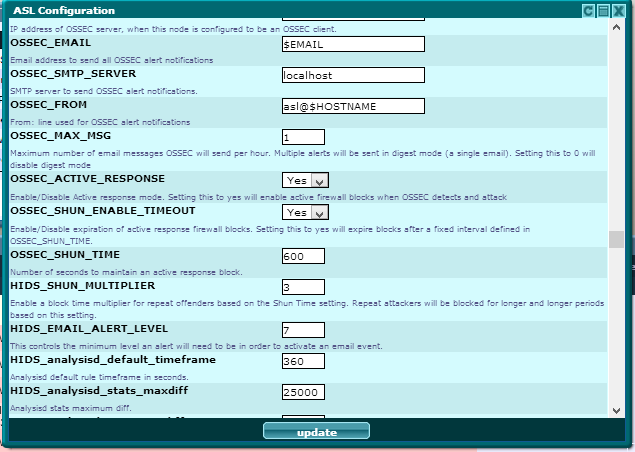The width and height of the screenshot is (635, 452).
Task: Click 'Analysisd default rule timeframe' description
Action: 99,377
